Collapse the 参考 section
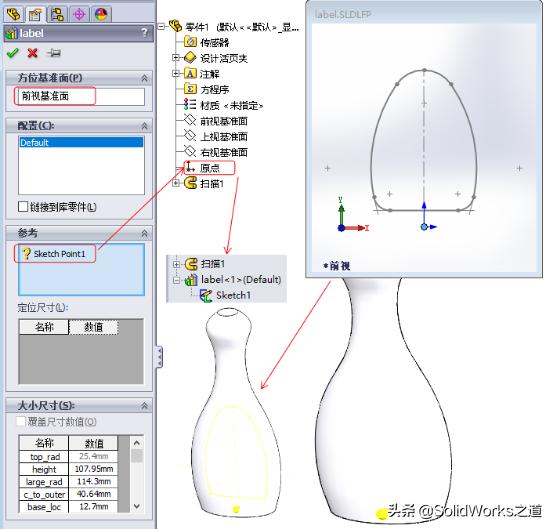The width and height of the screenshot is (554, 530). point(145,234)
